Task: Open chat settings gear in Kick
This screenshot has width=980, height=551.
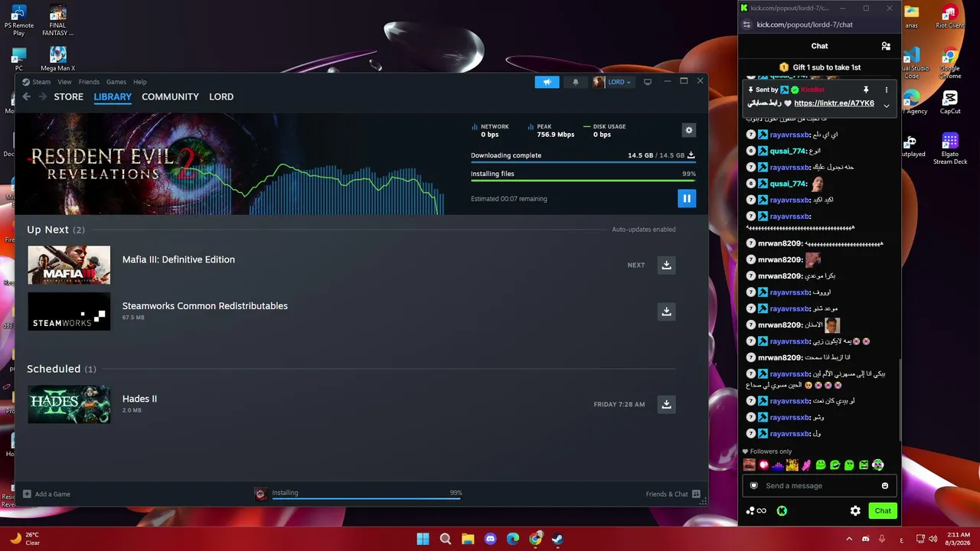Action: [x=855, y=510]
